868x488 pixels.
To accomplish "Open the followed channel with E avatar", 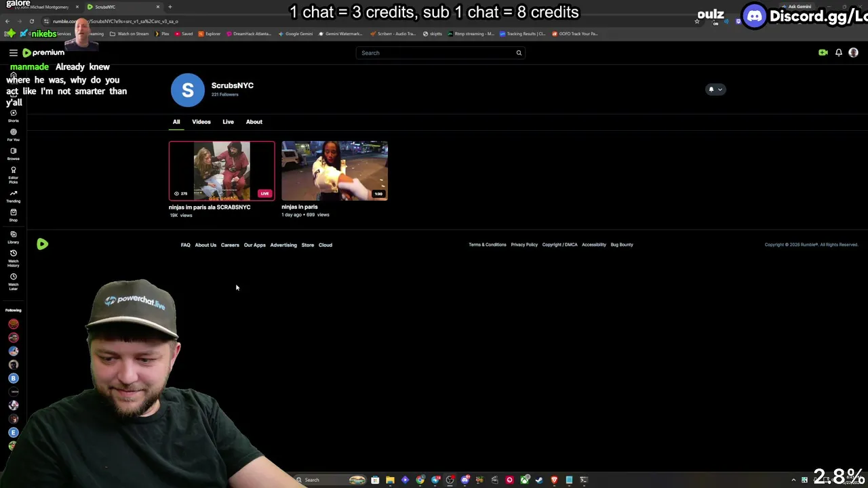I will (13, 432).
